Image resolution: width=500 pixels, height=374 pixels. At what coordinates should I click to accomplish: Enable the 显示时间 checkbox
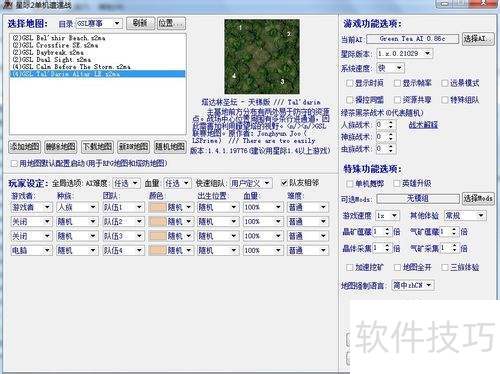click(349, 83)
